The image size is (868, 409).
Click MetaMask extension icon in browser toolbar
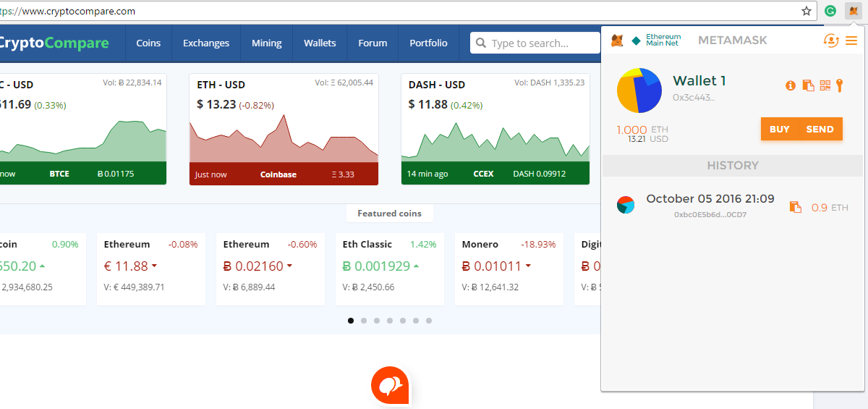[x=854, y=11]
